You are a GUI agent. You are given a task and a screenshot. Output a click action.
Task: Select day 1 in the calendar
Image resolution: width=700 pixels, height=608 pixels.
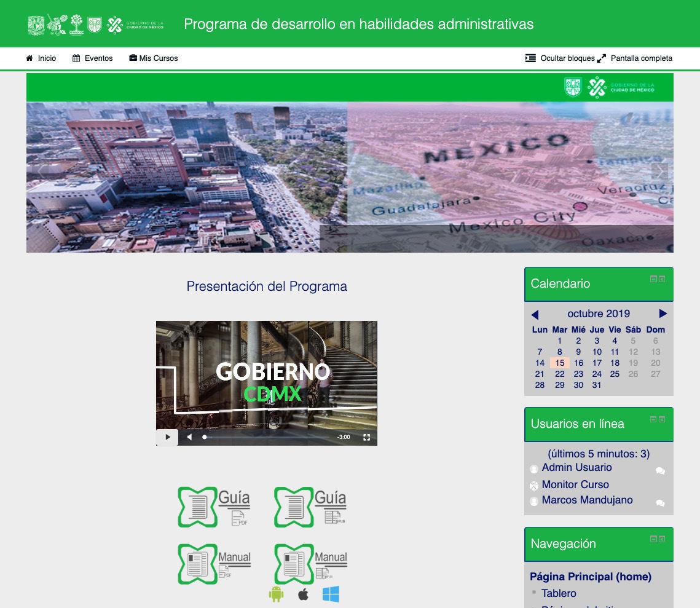(560, 341)
